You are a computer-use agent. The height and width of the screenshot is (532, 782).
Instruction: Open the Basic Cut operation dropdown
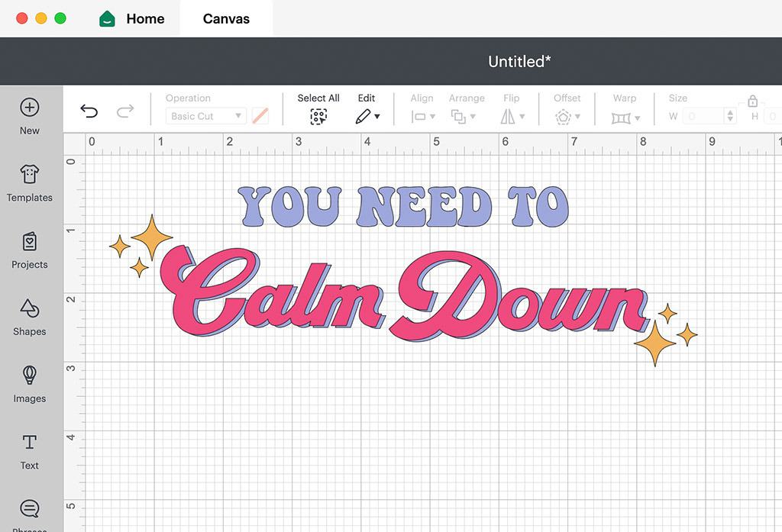[x=205, y=116]
